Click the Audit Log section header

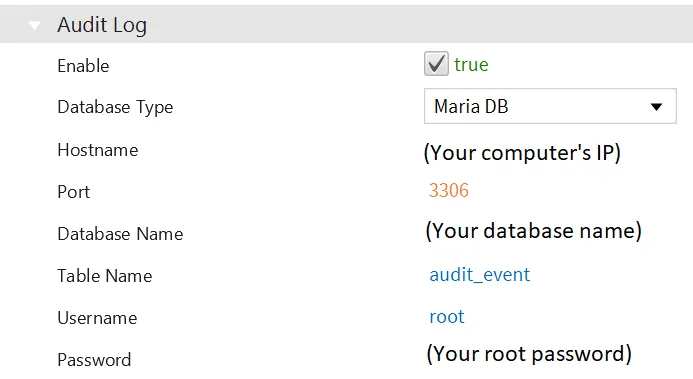[x=346, y=24]
